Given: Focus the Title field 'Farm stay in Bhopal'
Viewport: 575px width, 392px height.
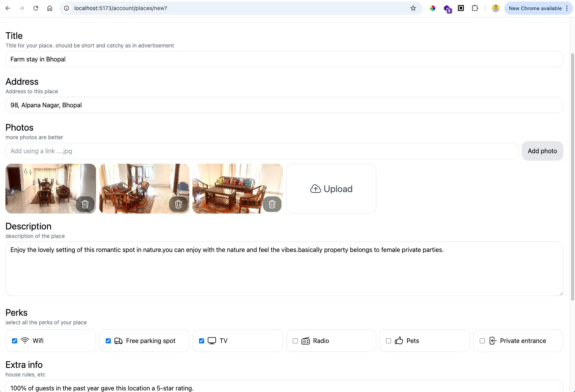Looking at the screenshot, I should coord(284,59).
